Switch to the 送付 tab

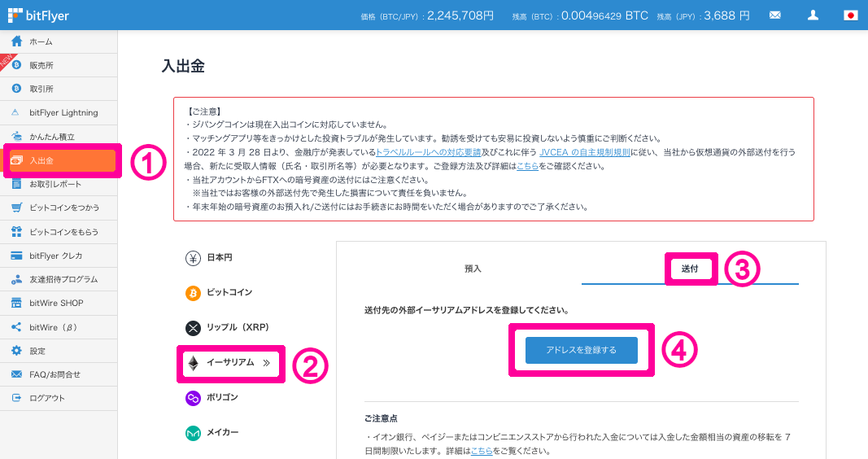690,269
